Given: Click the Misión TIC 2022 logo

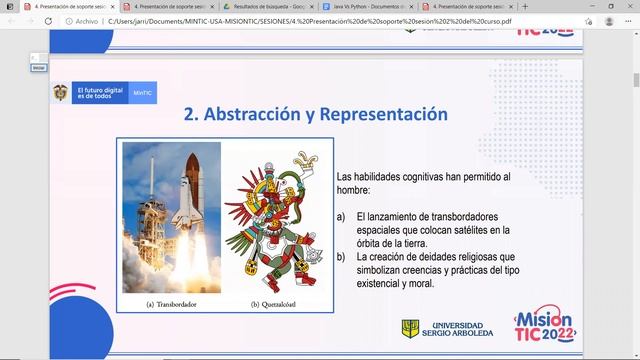Looking at the screenshot, I should pyautogui.click(x=545, y=323).
